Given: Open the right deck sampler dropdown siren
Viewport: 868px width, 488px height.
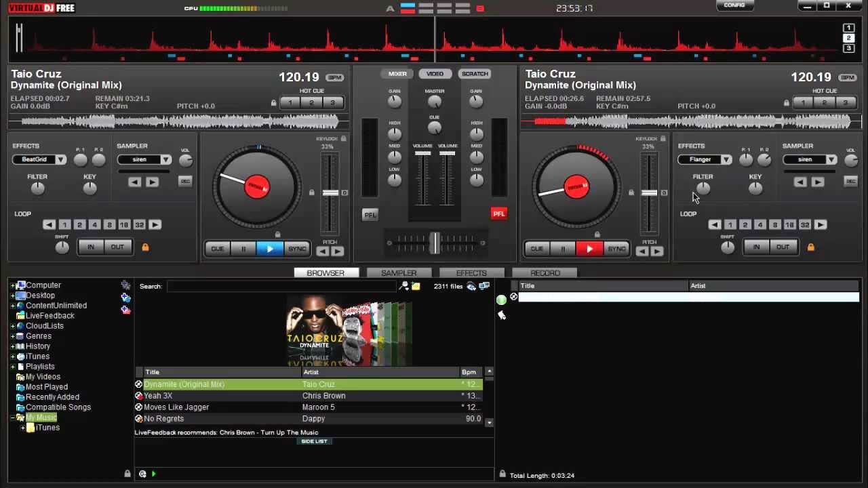Looking at the screenshot, I should [x=810, y=160].
